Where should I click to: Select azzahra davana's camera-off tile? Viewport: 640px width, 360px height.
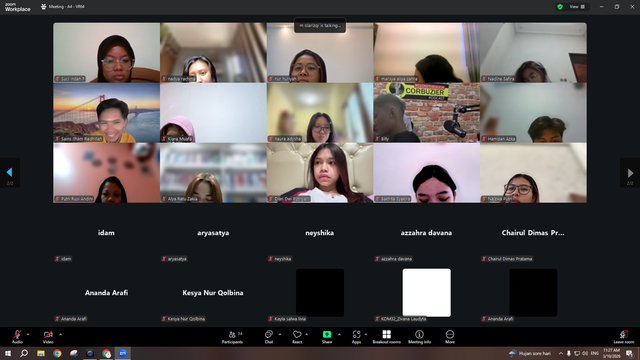point(427,233)
